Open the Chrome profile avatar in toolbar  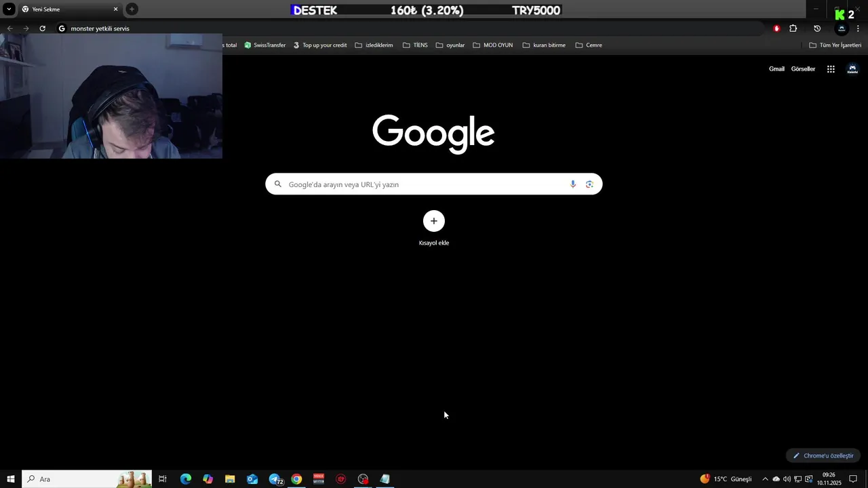(x=842, y=28)
